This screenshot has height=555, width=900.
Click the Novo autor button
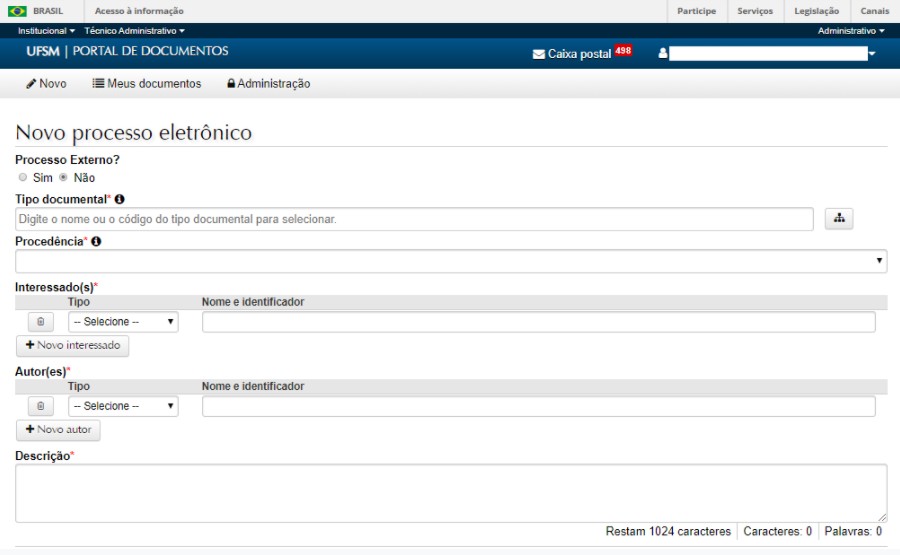[x=58, y=429]
